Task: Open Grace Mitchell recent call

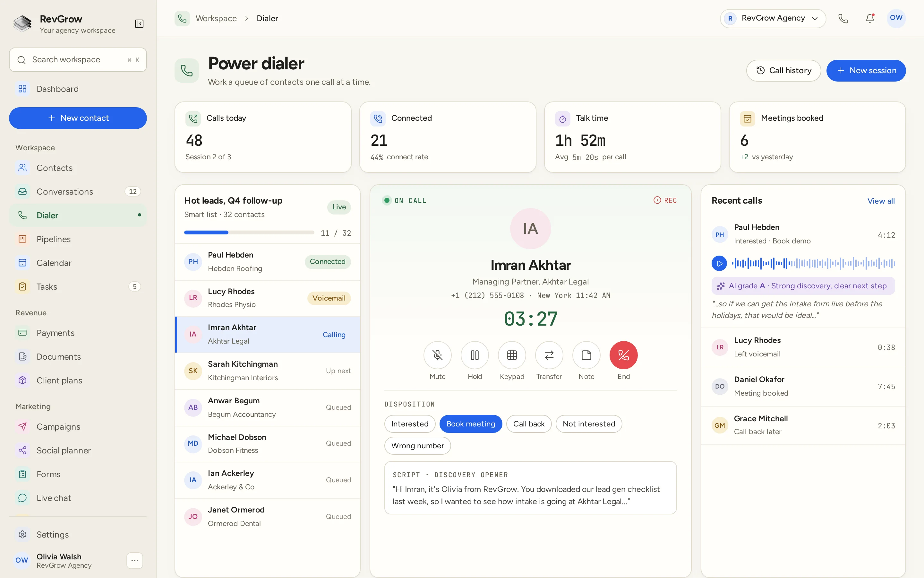Action: tap(803, 425)
